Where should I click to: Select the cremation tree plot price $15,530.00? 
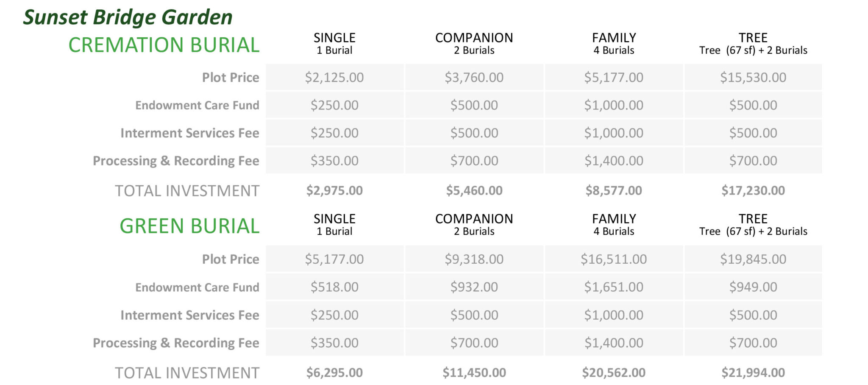click(x=753, y=78)
